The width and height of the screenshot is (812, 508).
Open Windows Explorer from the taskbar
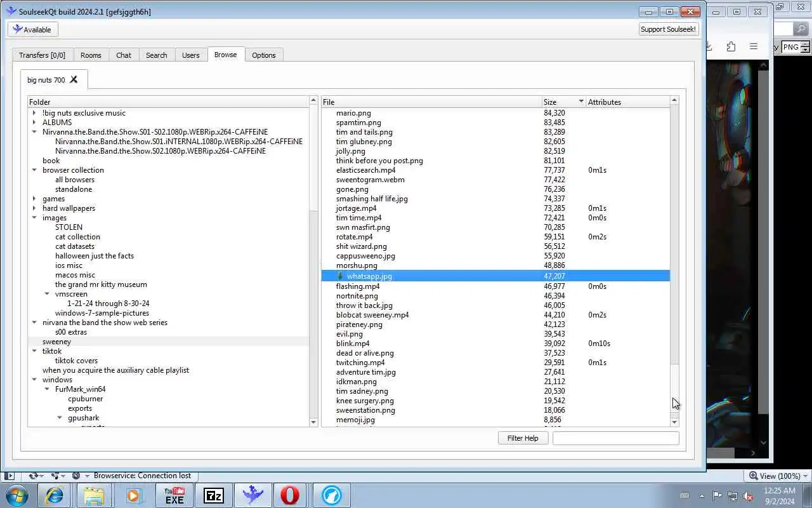[94, 495]
